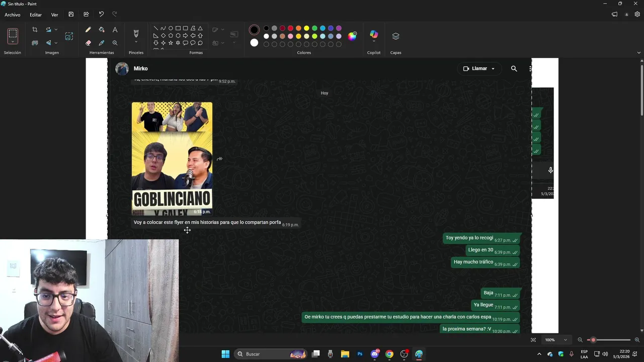Open Photoshop from the taskbar
This screenshot has height=362, width=644.
(360, 354)
